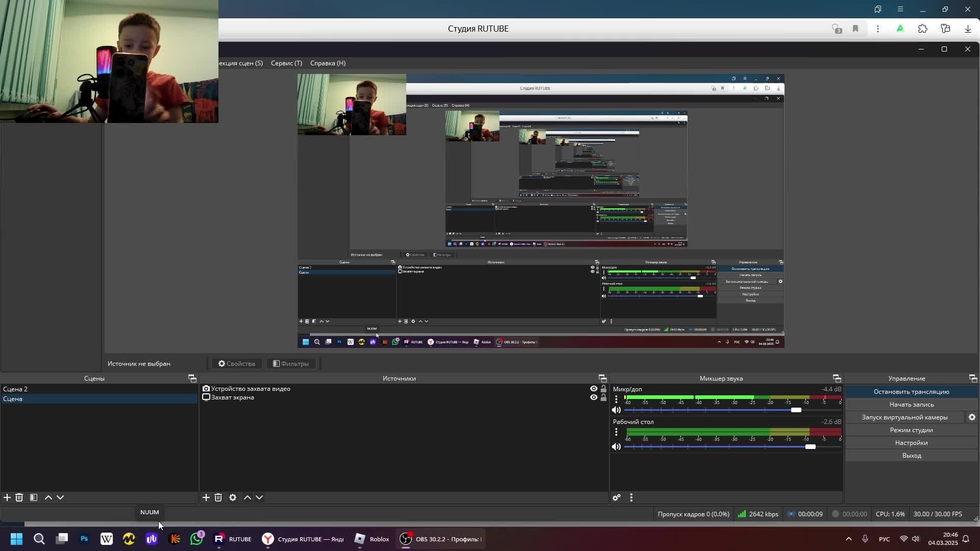Open the Справка (H) menu
The height and width of the screenshot is (551, 980).
click(x=328, y=63)
